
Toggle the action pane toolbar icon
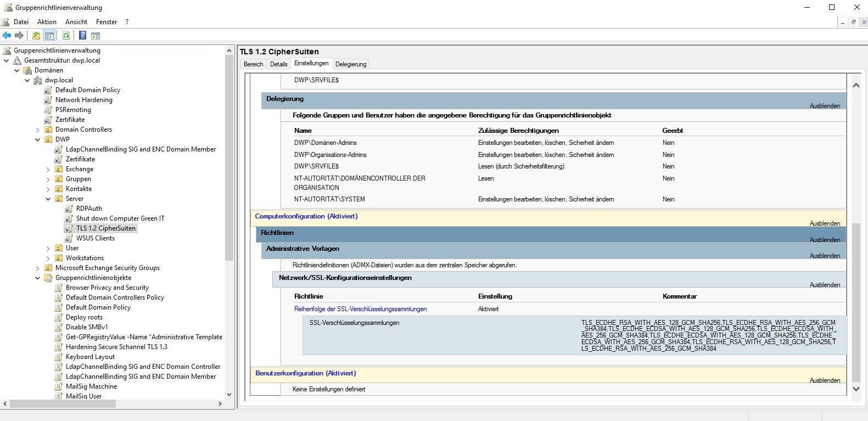coord(96,36)
